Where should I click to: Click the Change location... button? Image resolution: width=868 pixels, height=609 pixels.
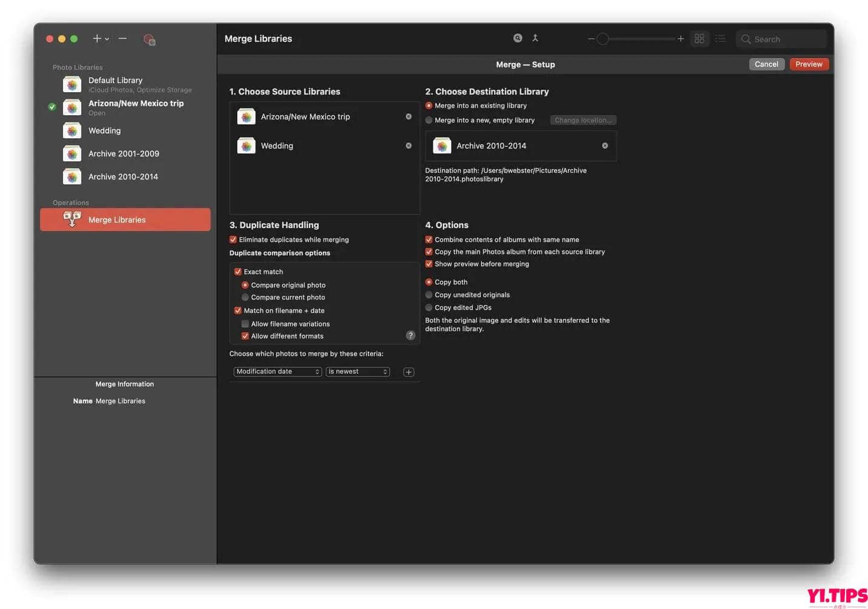(583, 120)
